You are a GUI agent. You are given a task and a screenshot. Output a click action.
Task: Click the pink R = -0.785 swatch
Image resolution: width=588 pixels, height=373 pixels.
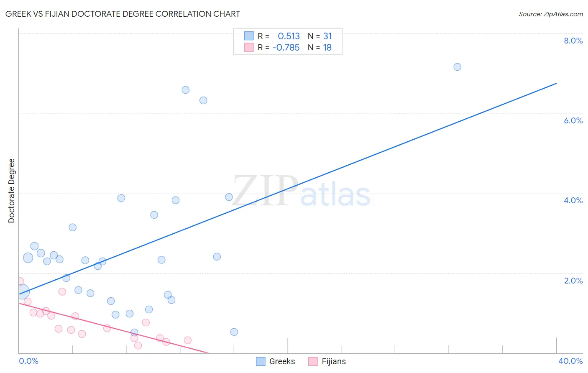coord(249,47)
